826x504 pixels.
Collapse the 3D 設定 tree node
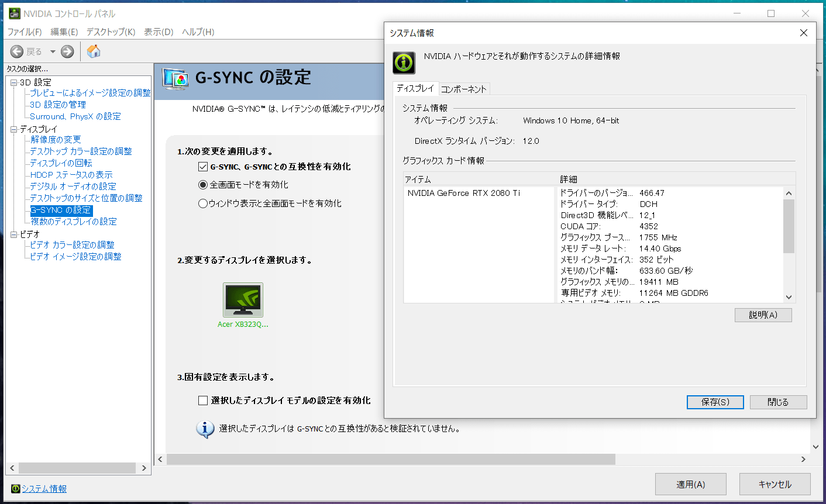pos(14,82)
